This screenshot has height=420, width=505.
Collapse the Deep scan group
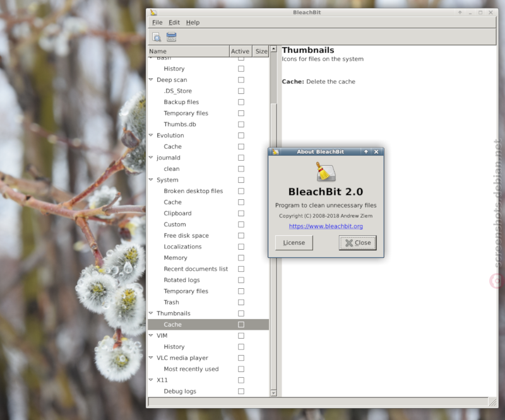[x=151, y=79]
